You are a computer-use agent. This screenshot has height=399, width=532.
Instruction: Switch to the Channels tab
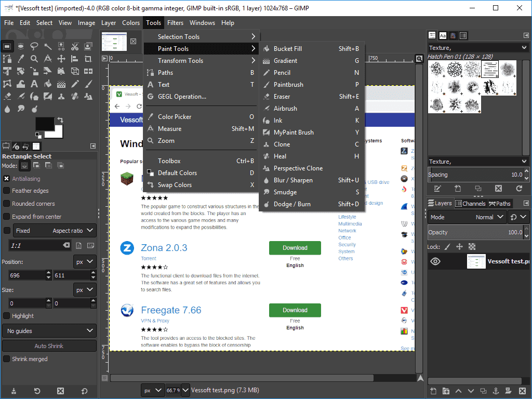[470, 204]
